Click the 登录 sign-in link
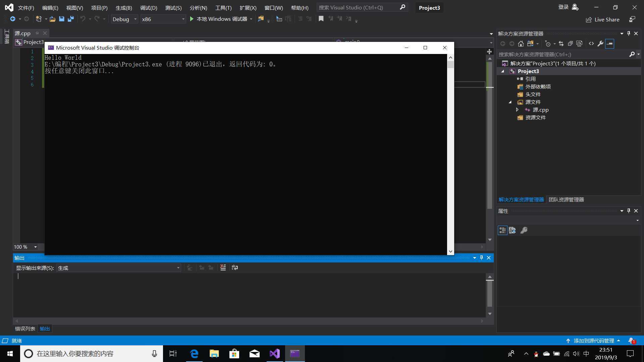The image size is (644, 362). (x=563, y=7)
